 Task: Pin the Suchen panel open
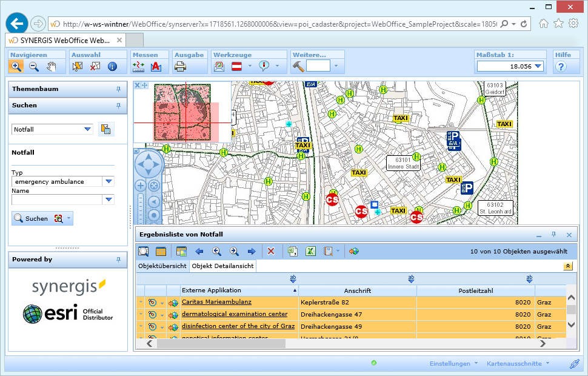click(x=119, y=106)
